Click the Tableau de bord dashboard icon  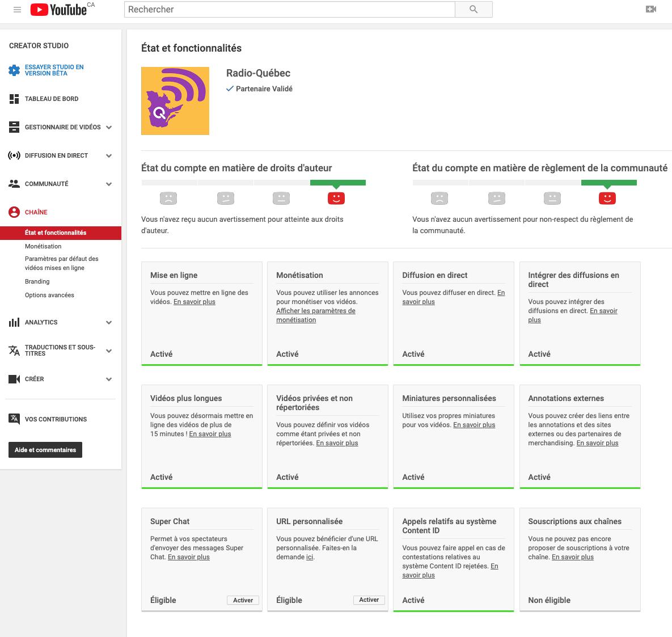(14, 99)
